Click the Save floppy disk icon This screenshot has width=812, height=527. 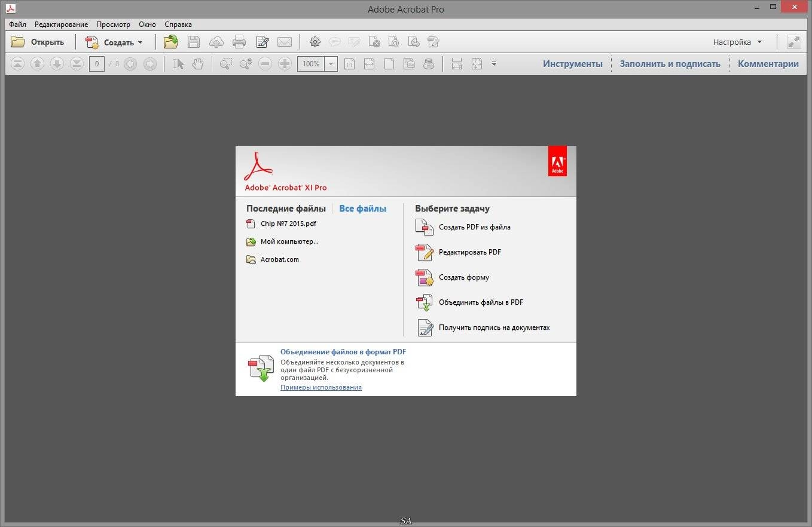[x=194, y=42]
